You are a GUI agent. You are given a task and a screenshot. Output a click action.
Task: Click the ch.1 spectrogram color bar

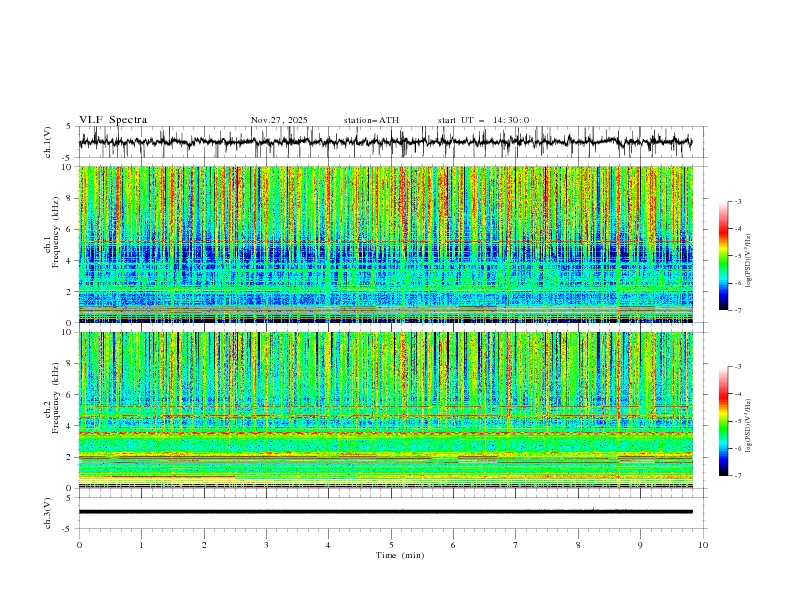[723, 256]
